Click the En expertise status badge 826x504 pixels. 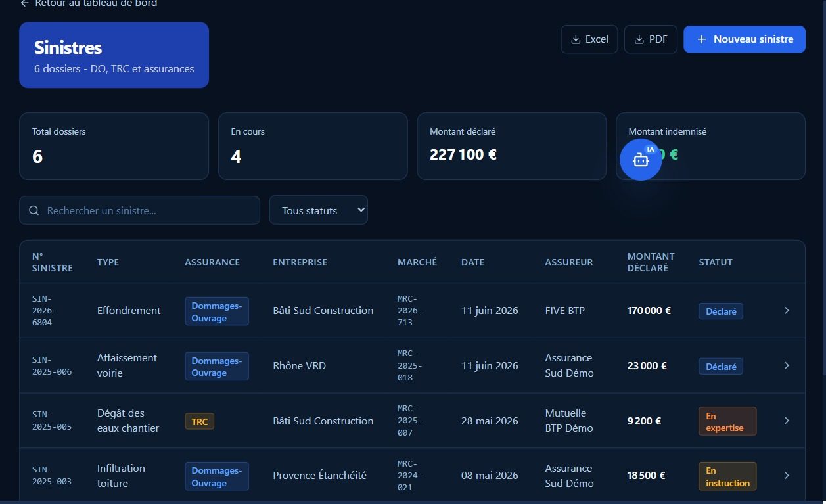(x=727, y=421)
